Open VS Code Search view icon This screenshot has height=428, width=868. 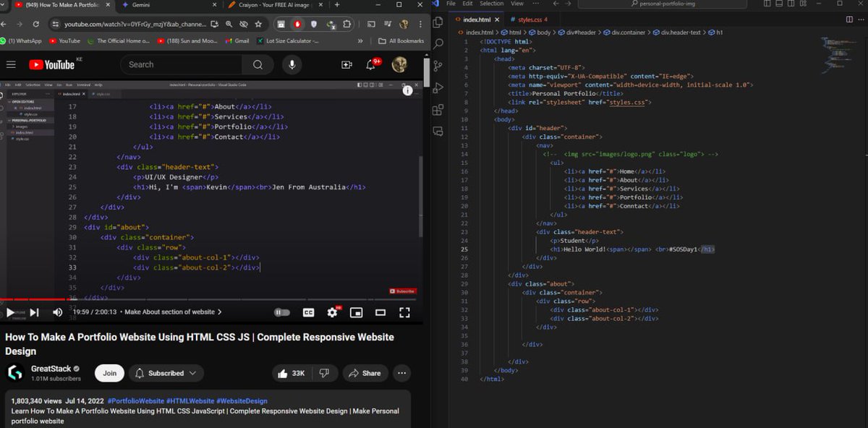[x=438, y=44]
